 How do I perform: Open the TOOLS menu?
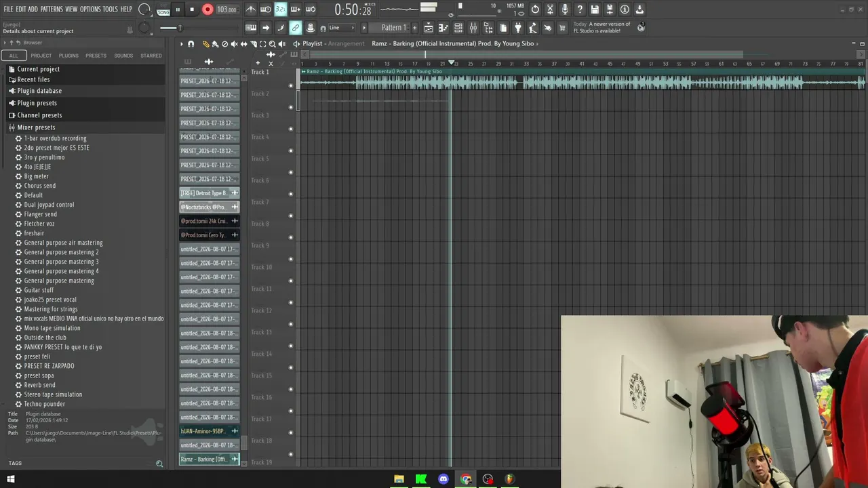pos(111,9)
